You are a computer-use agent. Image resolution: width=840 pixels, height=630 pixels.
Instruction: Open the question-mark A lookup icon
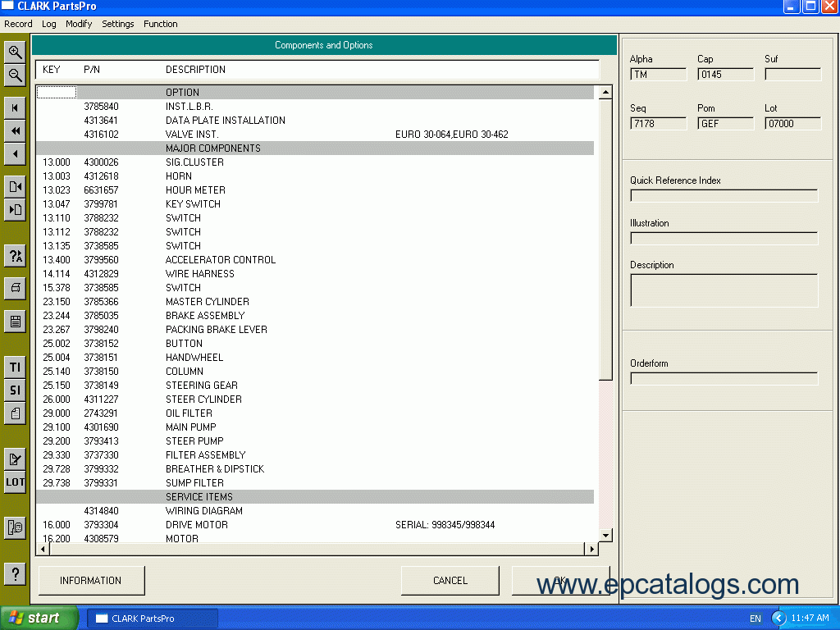point(15,256)
